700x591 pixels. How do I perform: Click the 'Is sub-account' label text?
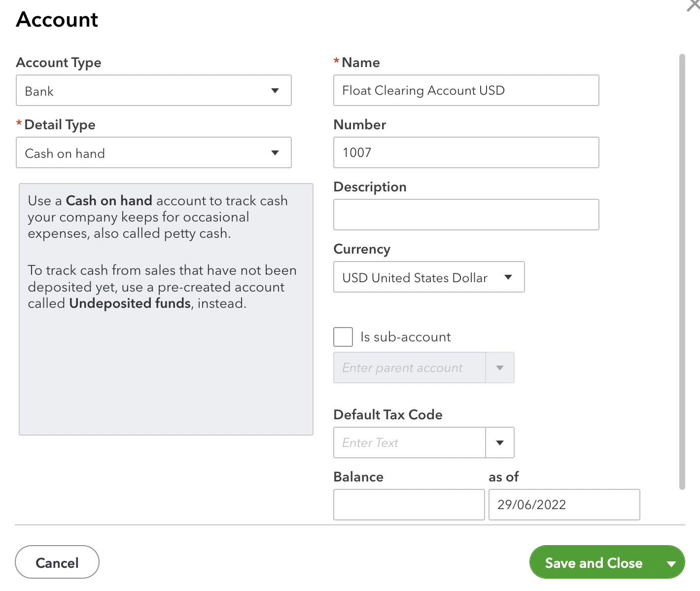point(405,337)
